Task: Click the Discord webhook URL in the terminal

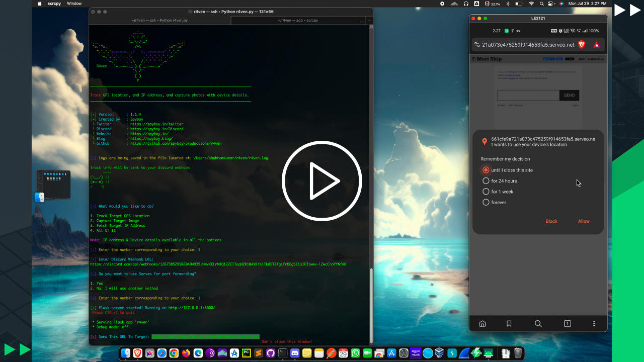Action: tap(218, 264)
